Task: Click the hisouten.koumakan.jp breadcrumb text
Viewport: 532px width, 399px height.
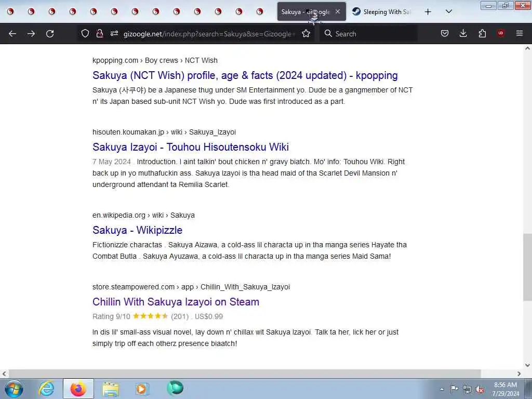Action: [x=128, y=132]
